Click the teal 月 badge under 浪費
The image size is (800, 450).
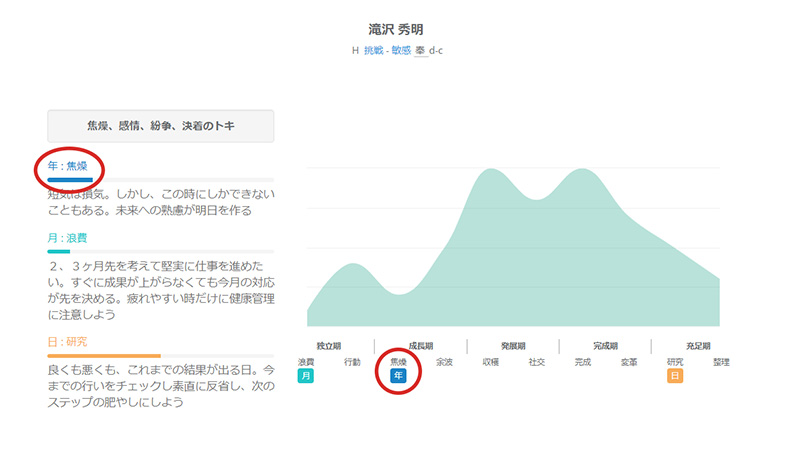coord(306,376)
